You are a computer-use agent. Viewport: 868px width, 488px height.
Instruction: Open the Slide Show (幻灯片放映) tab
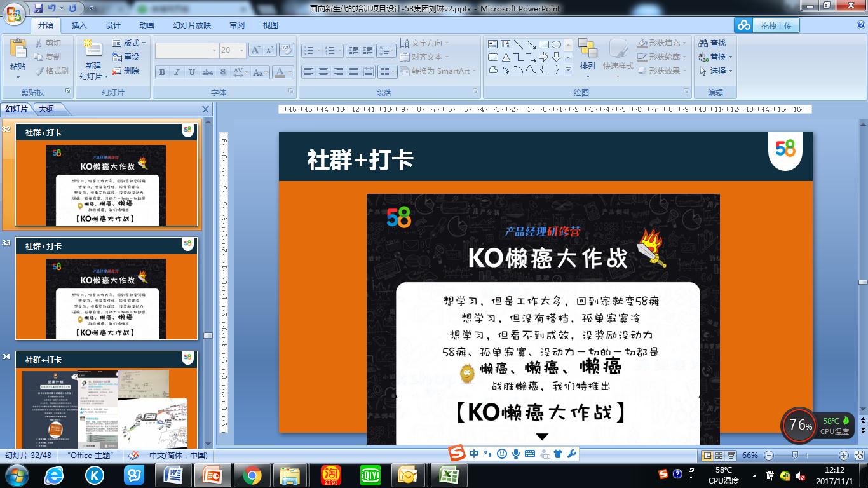point(192,25)
